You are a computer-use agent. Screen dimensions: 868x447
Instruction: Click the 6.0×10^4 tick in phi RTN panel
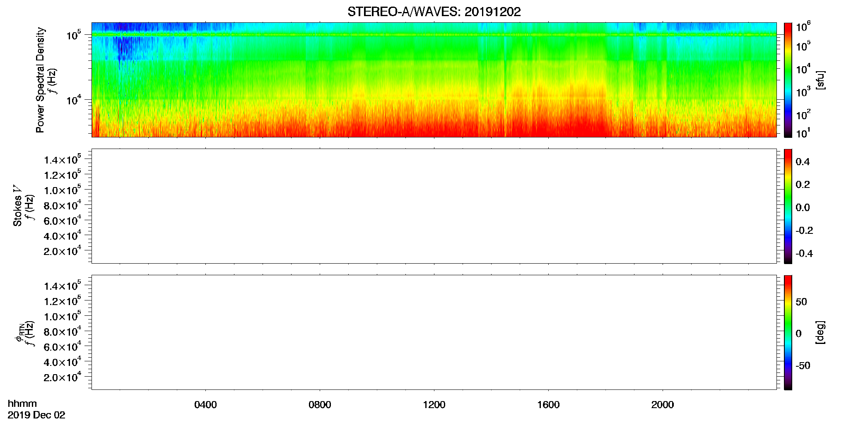coord(62,346)
